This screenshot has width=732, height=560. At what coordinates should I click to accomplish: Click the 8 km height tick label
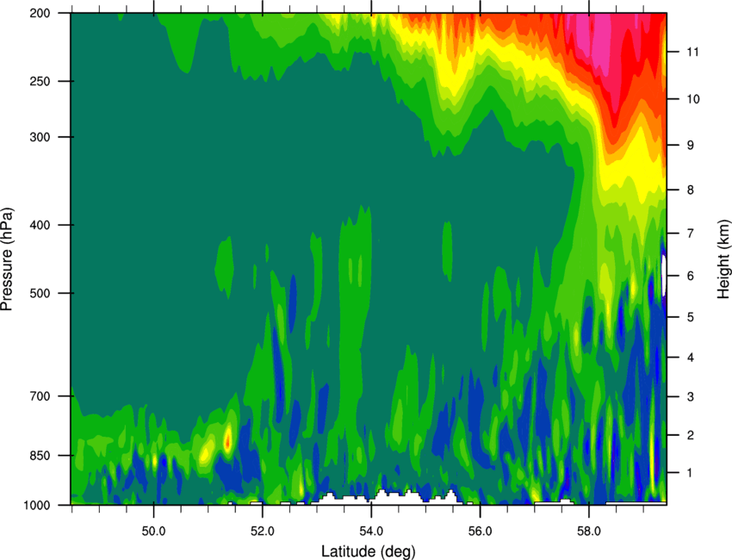pyautogui.click(x=691, y=190)
